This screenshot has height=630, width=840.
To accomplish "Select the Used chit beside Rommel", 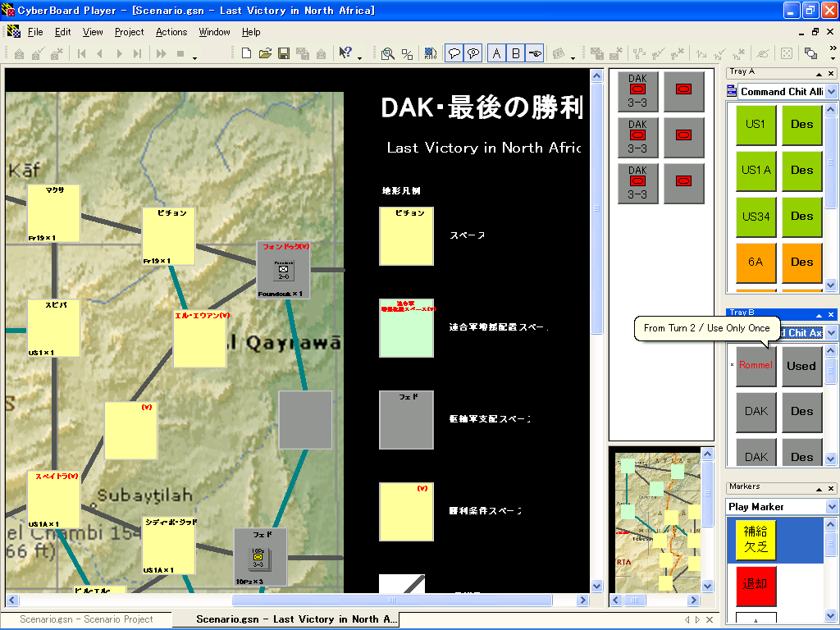I will (802, 366).
